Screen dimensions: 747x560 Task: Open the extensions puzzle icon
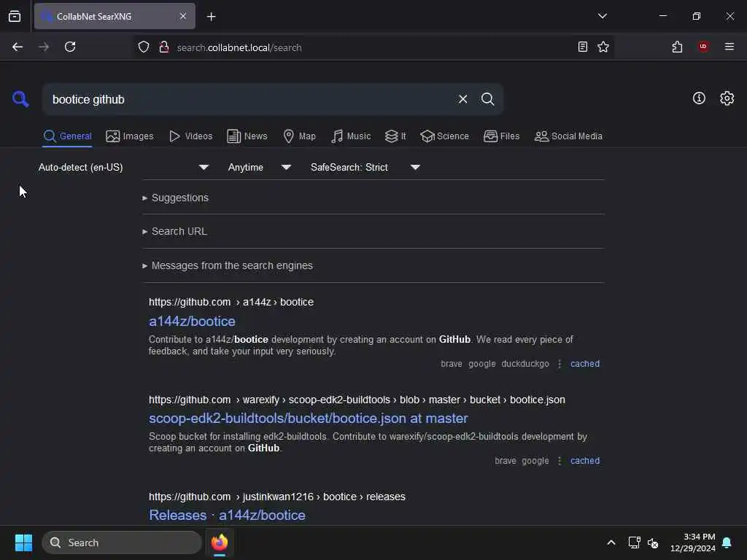[677, 47]
